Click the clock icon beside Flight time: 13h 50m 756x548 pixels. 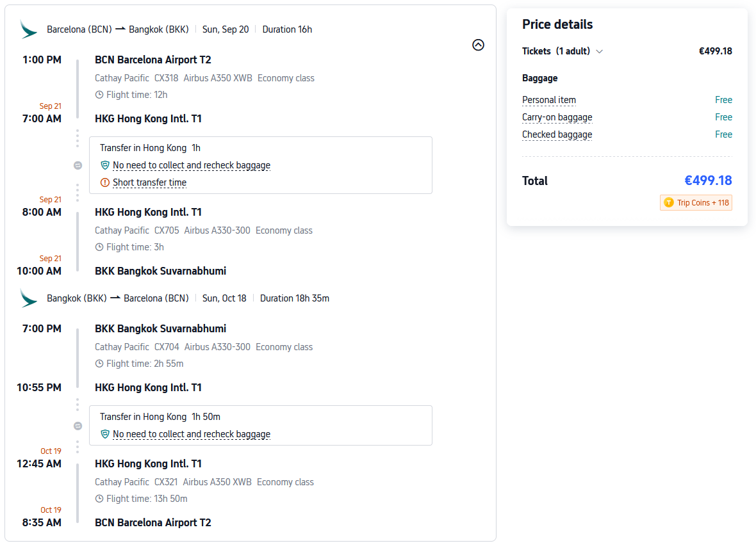point(99,499)
